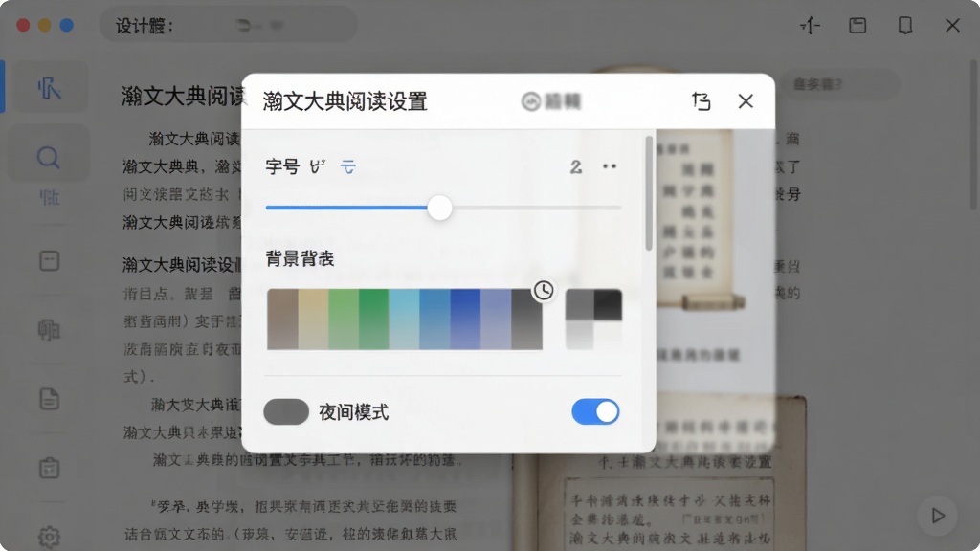Click the font size slider handle
The height and width of the screenshot is (551, 980).
[x=440, y=208]
